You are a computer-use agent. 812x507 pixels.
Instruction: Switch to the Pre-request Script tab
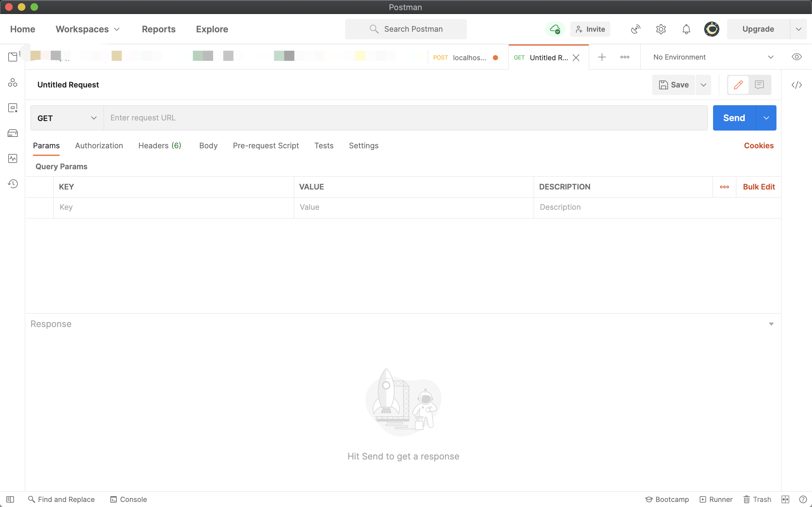(x=266, y=145)
